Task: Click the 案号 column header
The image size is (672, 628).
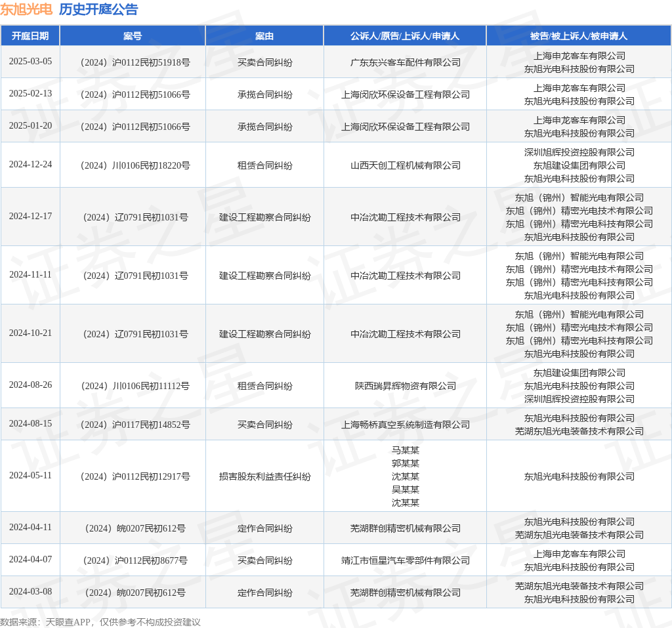Action: click(x=133, y=36)
